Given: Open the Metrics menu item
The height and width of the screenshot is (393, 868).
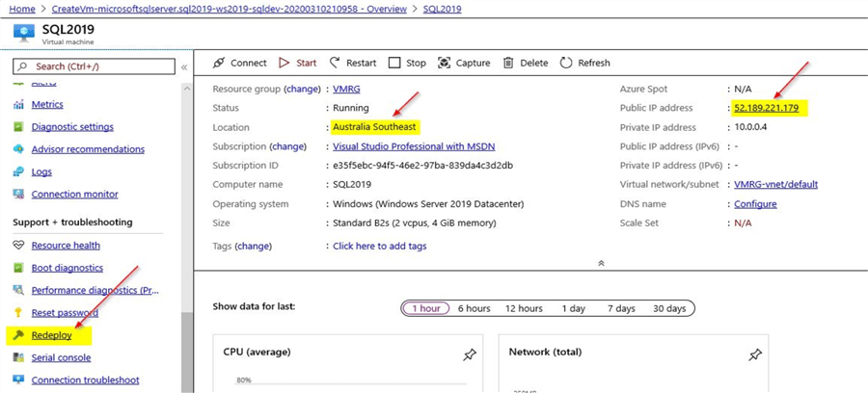Looking at the screenshot, I should [x=47, y=104].
